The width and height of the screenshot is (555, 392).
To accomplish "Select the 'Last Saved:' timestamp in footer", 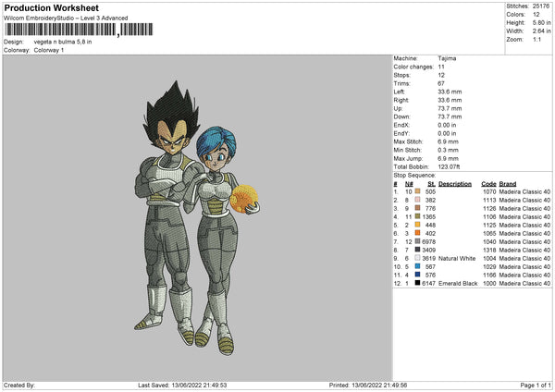I will (182, 386).
